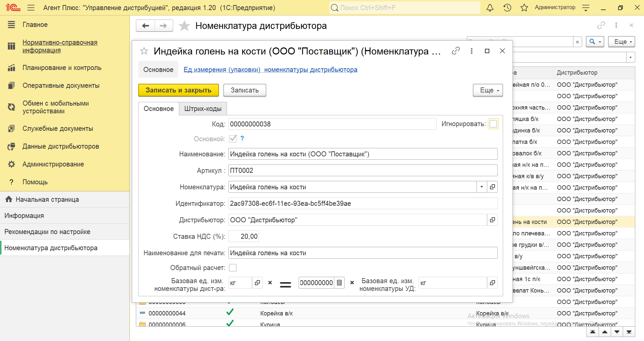Open the 1C main menu hamburger icon

[x=31, y=7]
